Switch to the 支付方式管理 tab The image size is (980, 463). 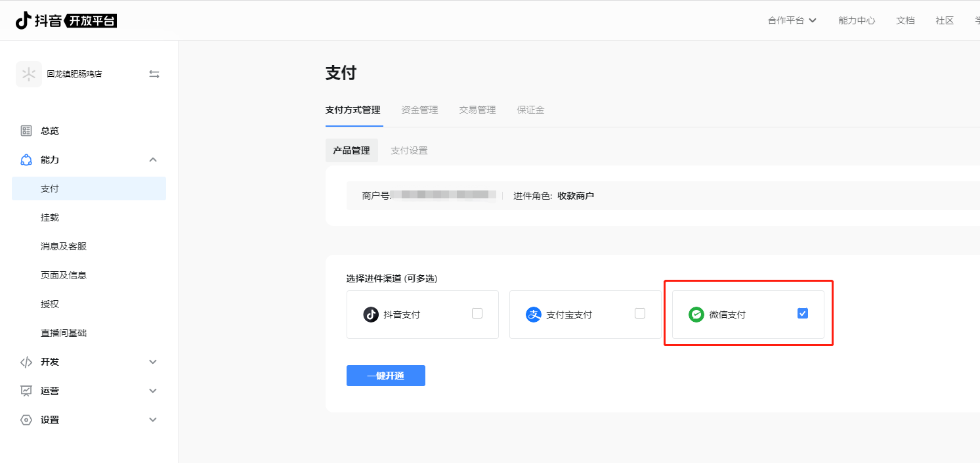[x=353, y=110]
